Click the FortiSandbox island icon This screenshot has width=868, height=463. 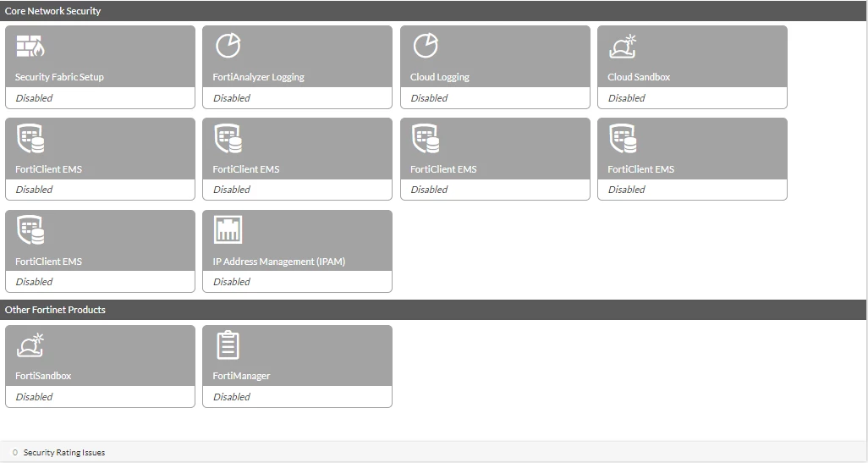coord(30,344)
